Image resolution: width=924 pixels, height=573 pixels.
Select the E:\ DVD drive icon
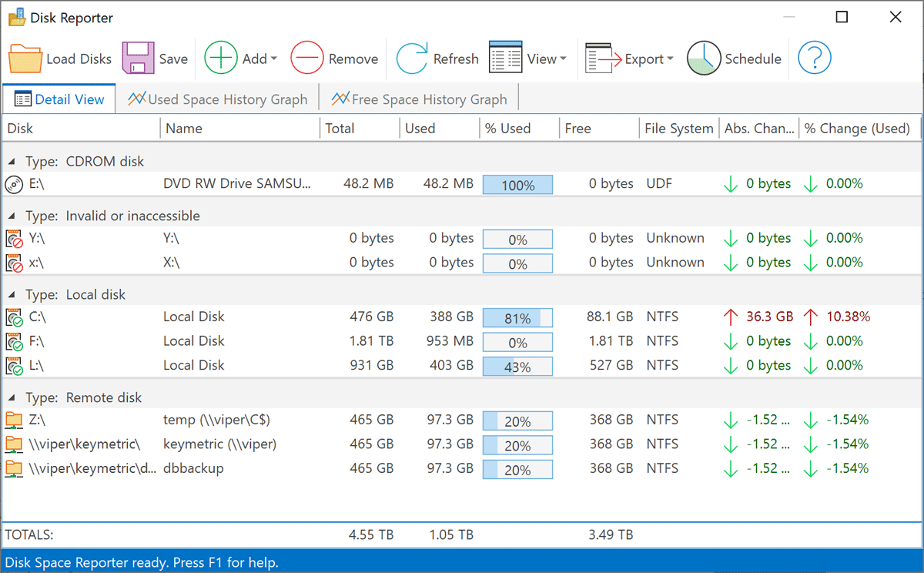pyautogui.click(x=14, y=184)
